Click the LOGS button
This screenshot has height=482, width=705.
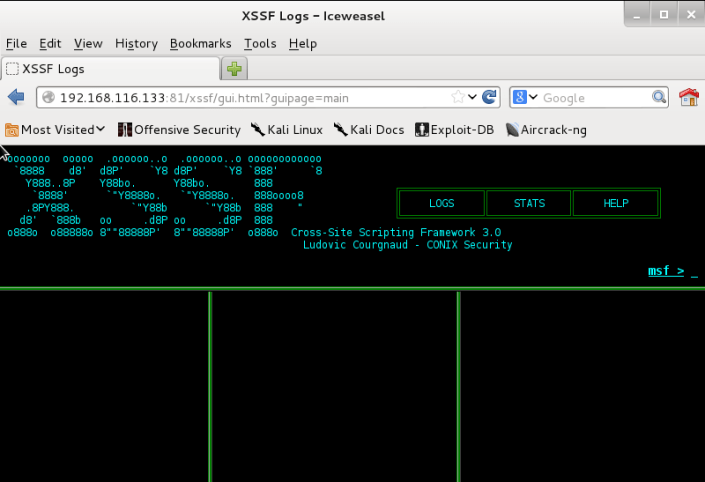(441, 203)
